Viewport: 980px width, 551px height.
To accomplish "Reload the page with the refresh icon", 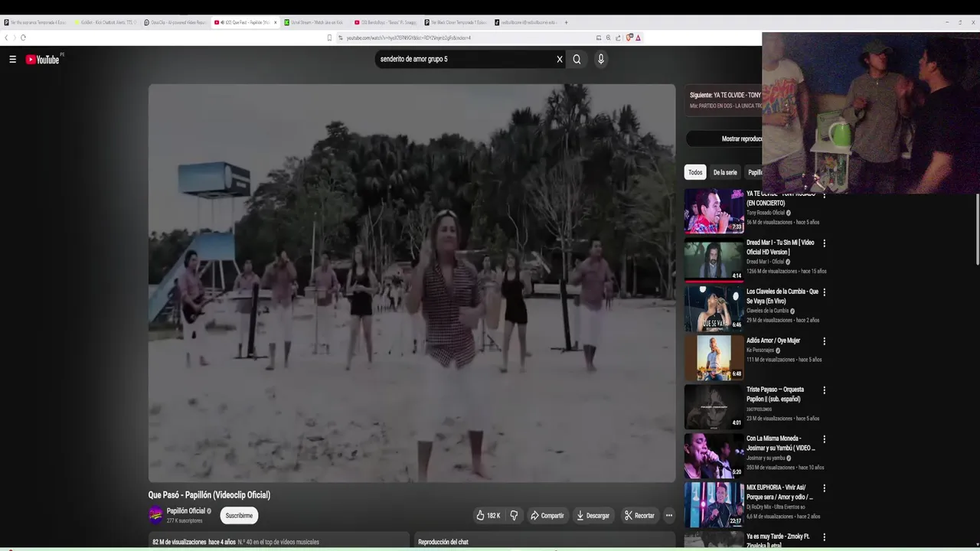I will coord(24,37).
